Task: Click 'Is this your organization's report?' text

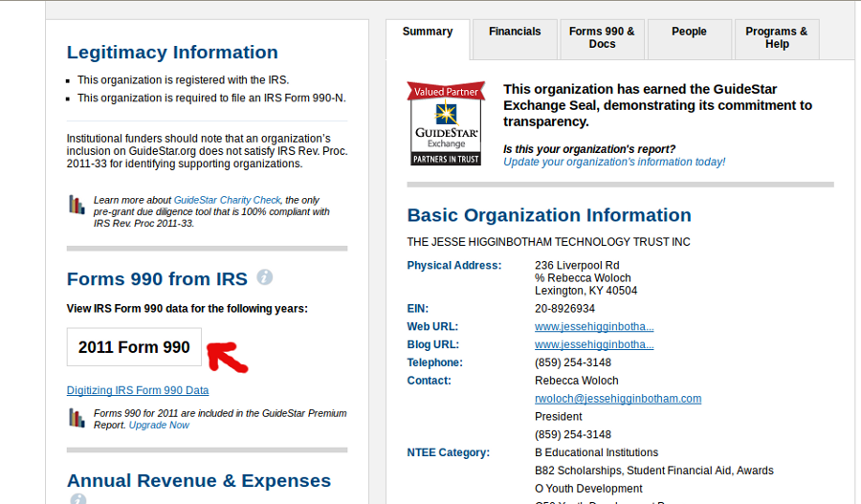Action: [x=589, y=149]
